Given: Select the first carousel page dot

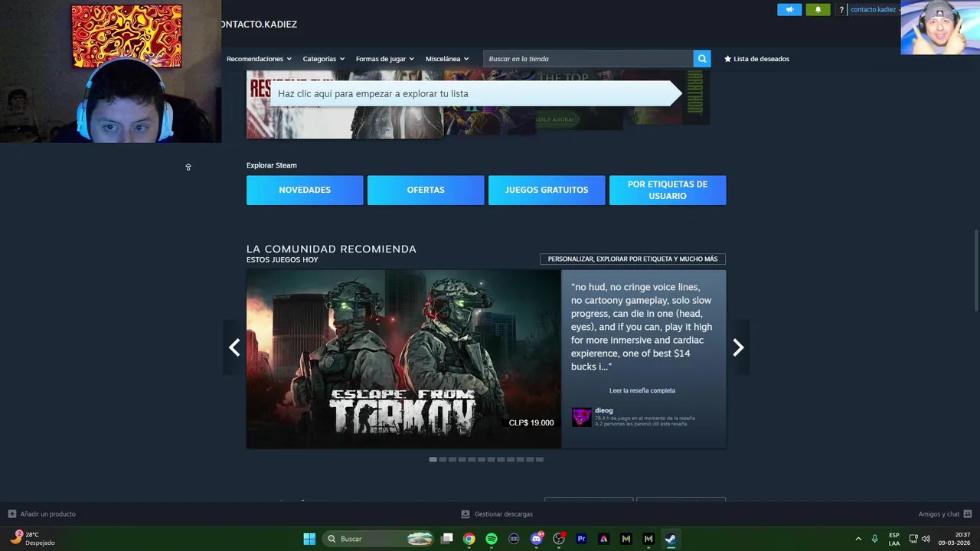Looking at the screenshot, I should click(x=433, y=459).
